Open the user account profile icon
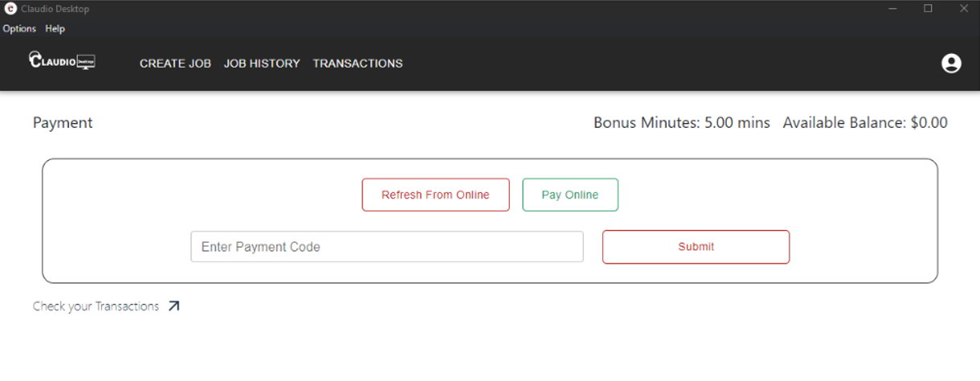 951,63
